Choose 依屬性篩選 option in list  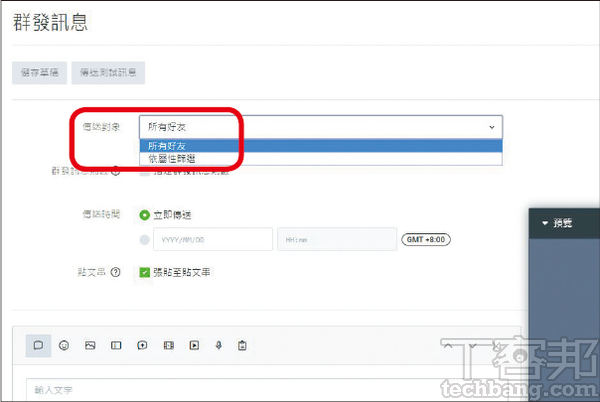(321, 158)
